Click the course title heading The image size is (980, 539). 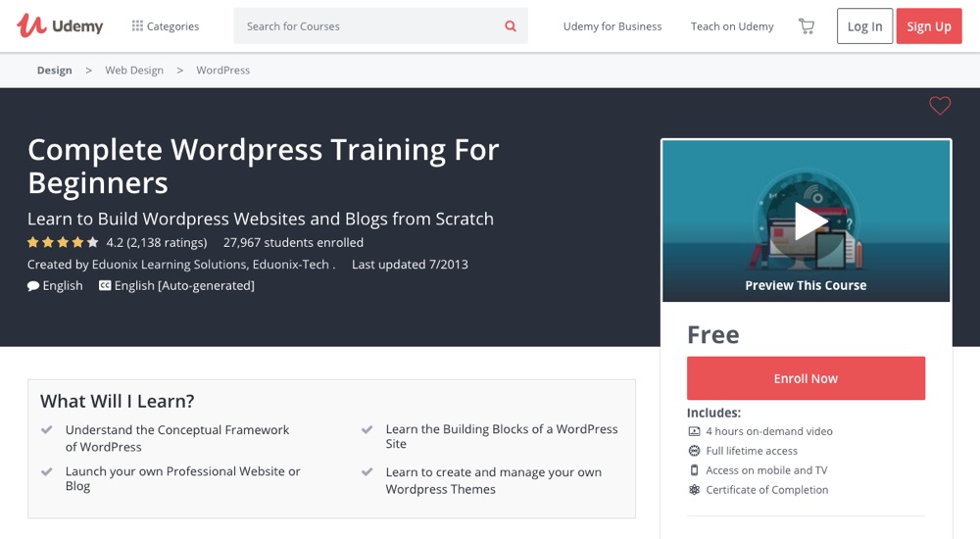[263, 166]
